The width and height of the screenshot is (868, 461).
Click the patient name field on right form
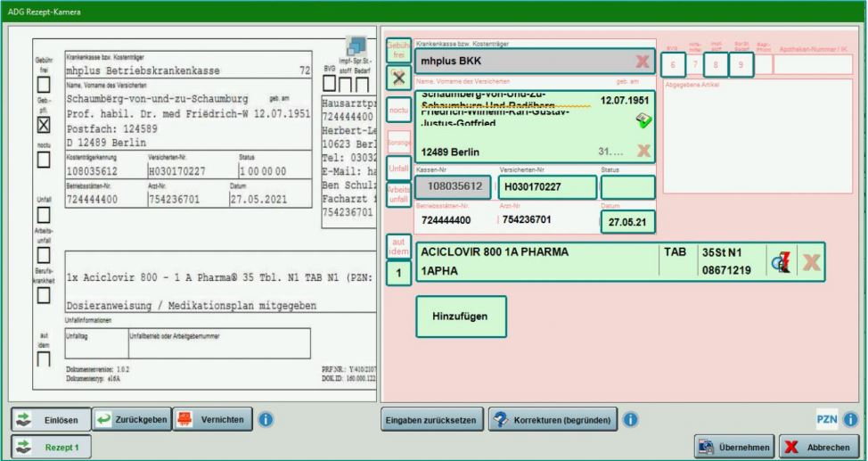pos(535,127)
